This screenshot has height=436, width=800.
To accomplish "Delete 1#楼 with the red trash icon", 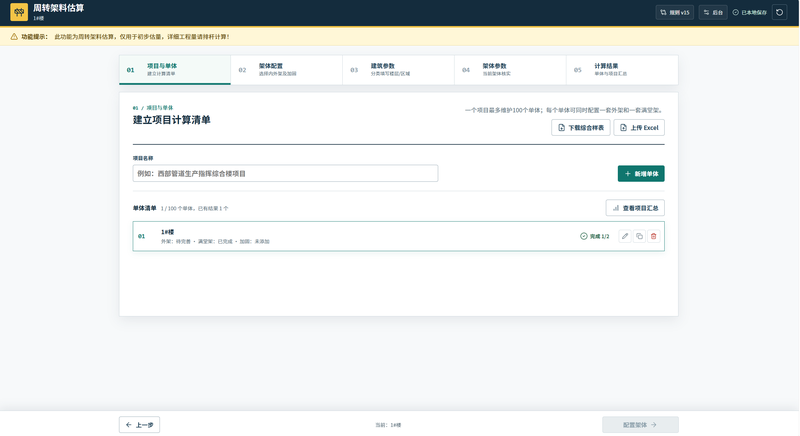I will pyautogui.click(x=654, y=236).
